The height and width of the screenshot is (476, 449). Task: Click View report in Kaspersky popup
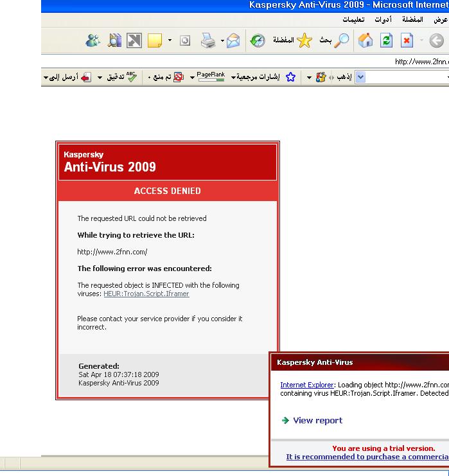(317, 420)
